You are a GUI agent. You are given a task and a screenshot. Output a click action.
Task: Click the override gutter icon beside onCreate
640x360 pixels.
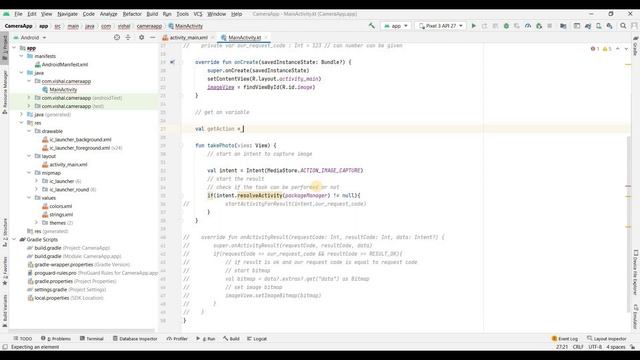(172, 62)
